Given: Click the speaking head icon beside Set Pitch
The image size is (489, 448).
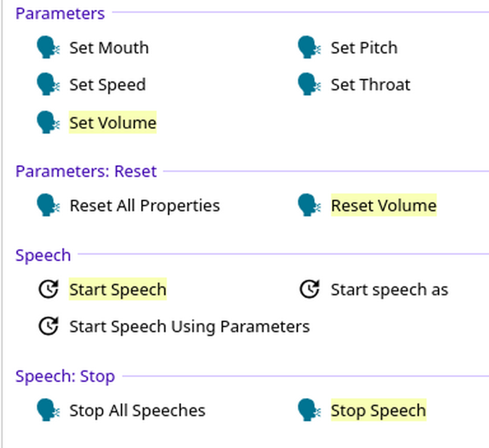Looking at the screenshot, I should point(309,47).
